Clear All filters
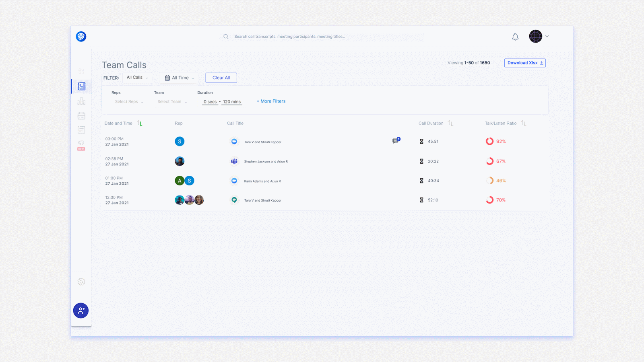The image size is (644, 362). (221, 78)
